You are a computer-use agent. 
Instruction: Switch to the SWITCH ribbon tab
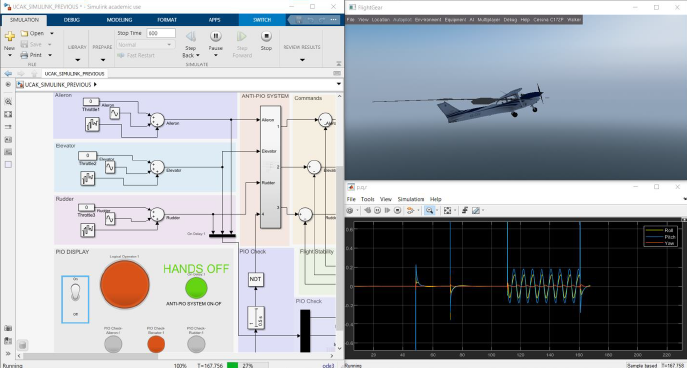[x=262, y=20]
